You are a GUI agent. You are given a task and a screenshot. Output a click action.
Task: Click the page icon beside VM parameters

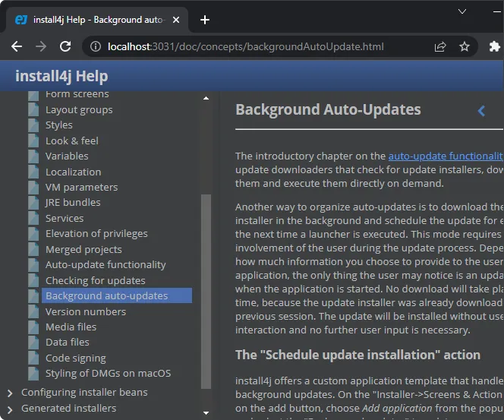33,188
